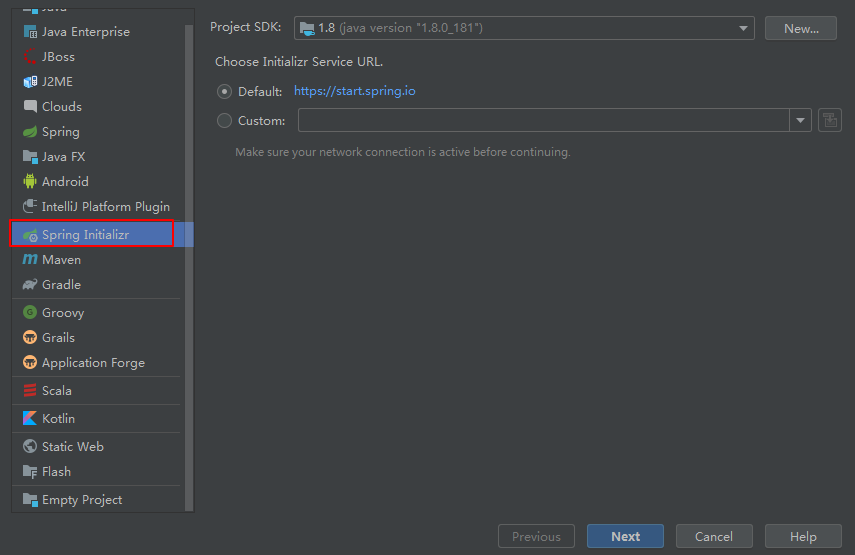Select the Default service URL radio button

pos(224,92)
